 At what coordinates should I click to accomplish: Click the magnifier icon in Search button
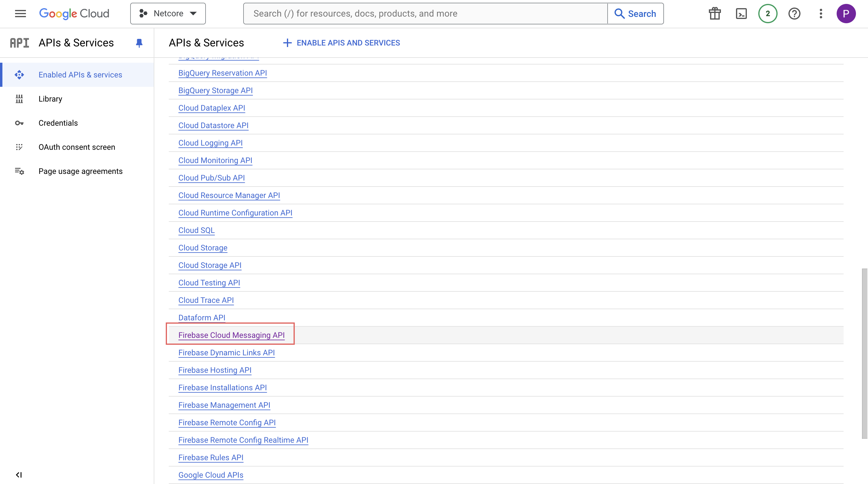pyautogui.click(x=619, y=14)
